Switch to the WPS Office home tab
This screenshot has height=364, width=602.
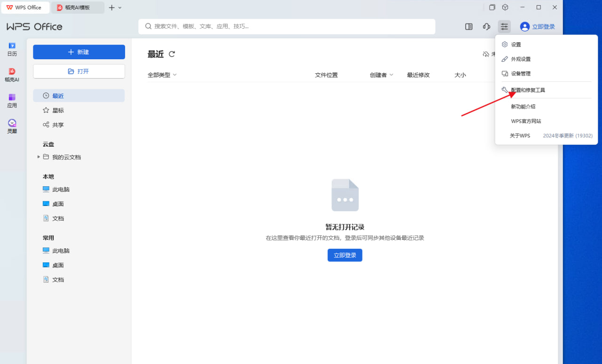point(24,8)
